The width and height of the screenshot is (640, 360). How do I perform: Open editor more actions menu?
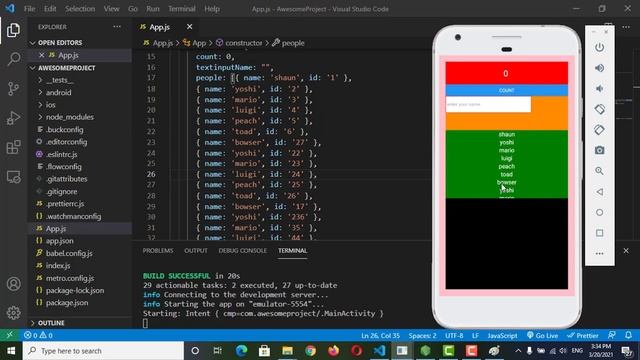tap(626, 27)
